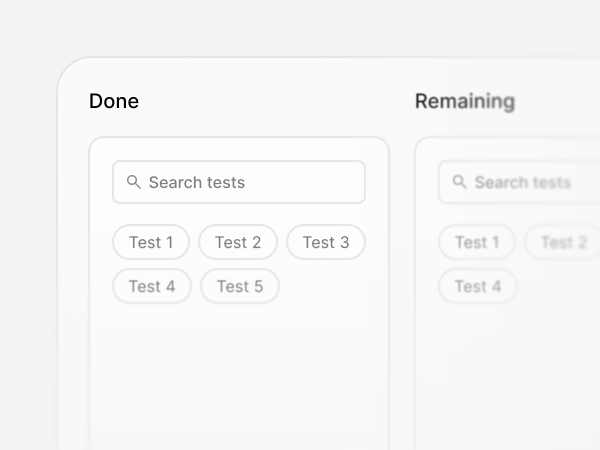Focus the Done column search tests field
Image resolution: width=600 pixels, height=450 pixels.
coord(239,182)
